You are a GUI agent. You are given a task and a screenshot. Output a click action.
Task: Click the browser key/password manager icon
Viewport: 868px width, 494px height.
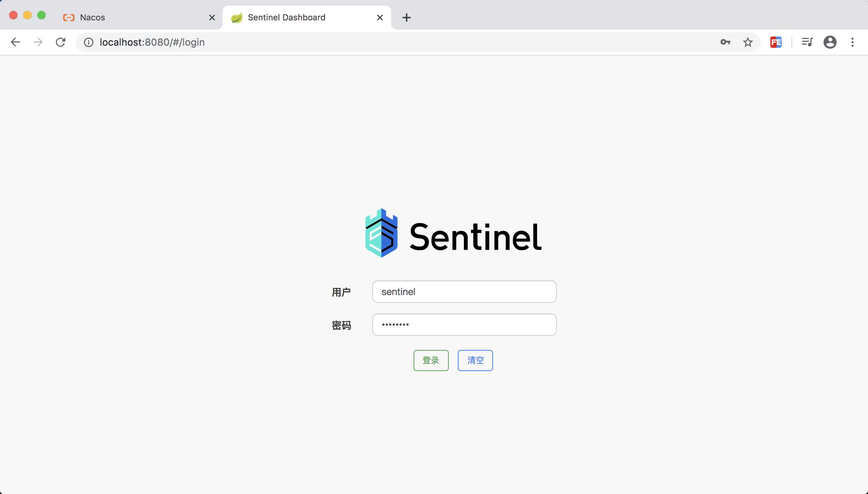725,42
